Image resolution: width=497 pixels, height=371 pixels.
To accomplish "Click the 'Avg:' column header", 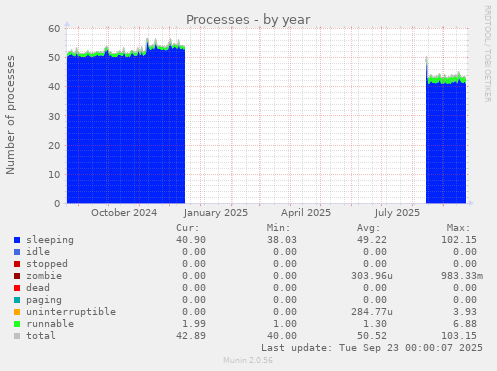I will tap(369, 228).
